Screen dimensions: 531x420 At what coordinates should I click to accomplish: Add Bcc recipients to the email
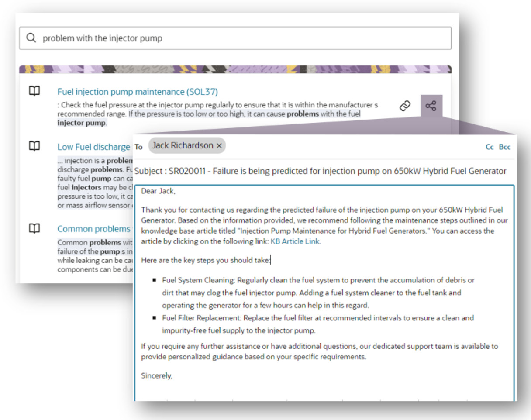point(505,147)
